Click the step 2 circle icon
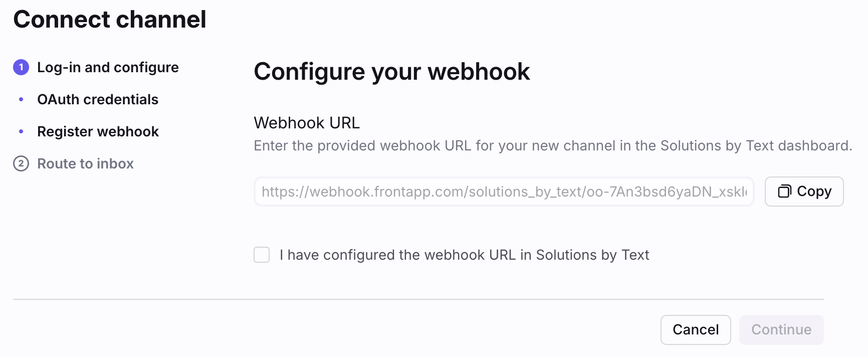The image size is (868, 357). click(21, 163)
